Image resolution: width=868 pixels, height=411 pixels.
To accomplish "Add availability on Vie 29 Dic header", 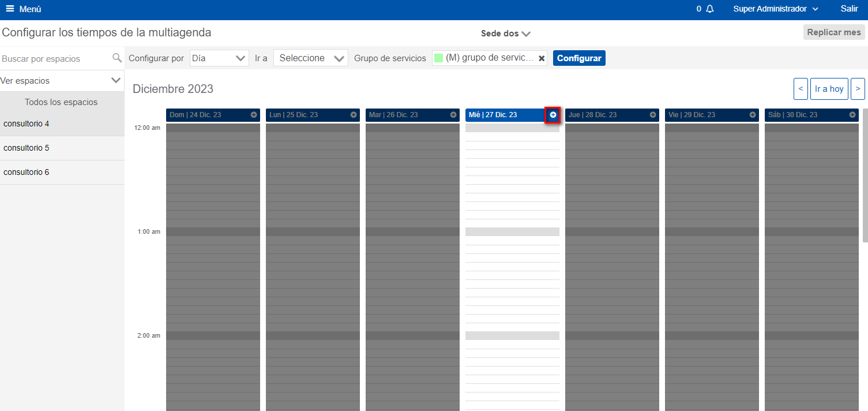I will (752, 115).
